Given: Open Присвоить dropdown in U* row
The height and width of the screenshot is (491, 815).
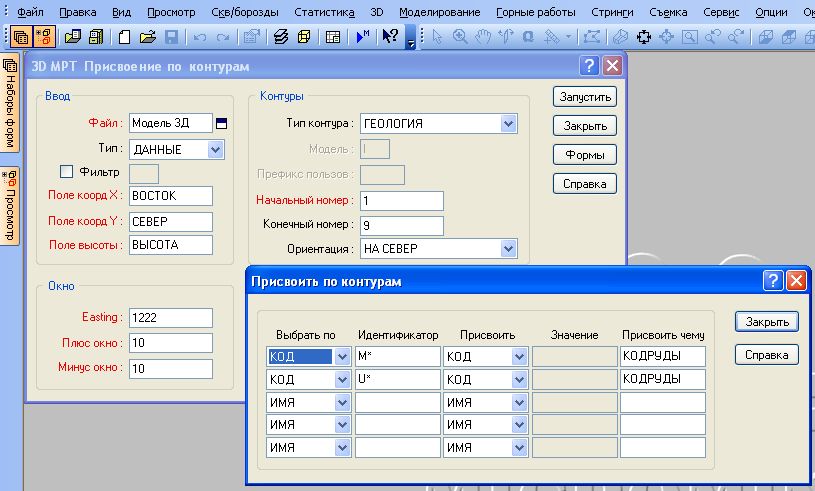Looking at the screenshot, I should click(519, 380).
